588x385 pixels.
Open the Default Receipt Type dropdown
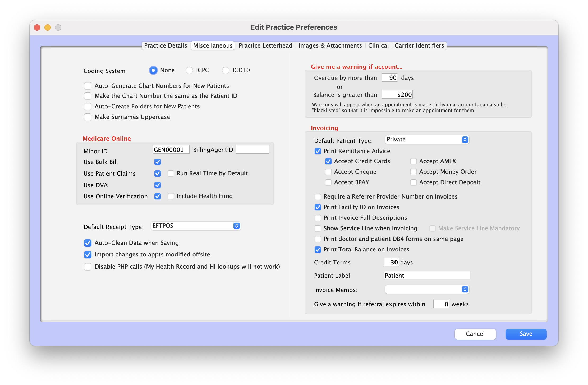[x=196, y=226]
